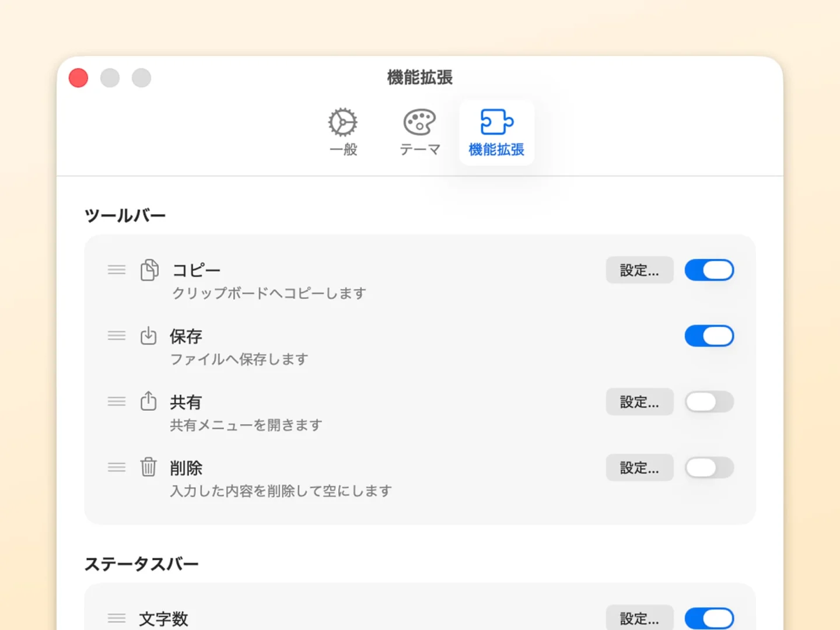
Task: Click the 削除 item title text
Action: (x=186, y=468)
